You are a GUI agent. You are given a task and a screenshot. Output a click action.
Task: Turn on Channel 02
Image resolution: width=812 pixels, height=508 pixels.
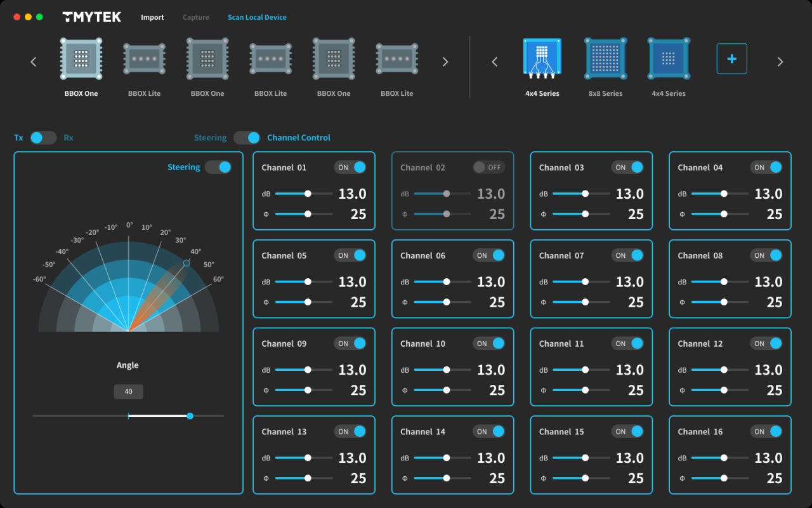click(489, 167)
